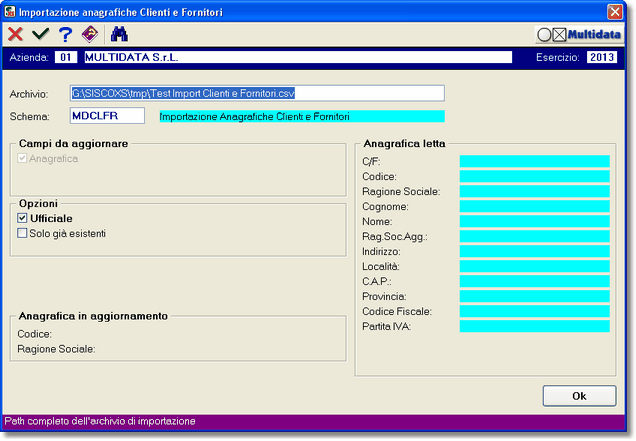Click the Anagrafica letta group title
The image size is (636, 441).
pyautogui.click(x=404, y=144)
